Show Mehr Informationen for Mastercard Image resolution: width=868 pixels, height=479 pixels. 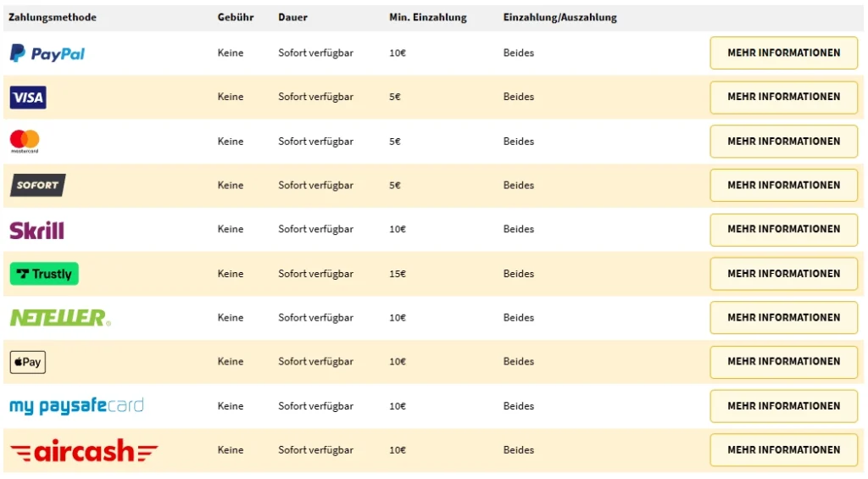pos(783,142)
